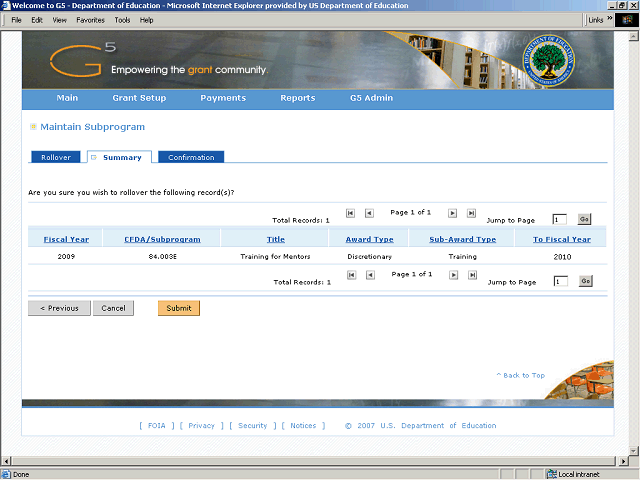Follow the Back to Top link

(x=521, y=376)
